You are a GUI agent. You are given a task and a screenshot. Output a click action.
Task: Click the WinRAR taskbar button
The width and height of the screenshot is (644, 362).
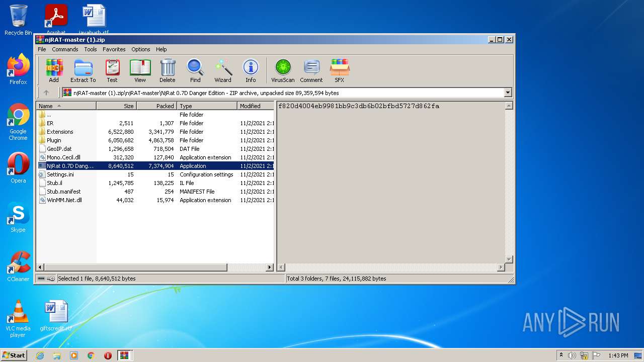[125, 355]
